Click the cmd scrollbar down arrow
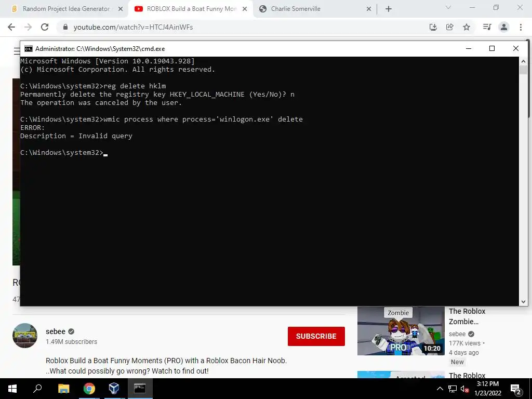Image resolution: width=532 pixels, height=399 pixels. (523, 301)
